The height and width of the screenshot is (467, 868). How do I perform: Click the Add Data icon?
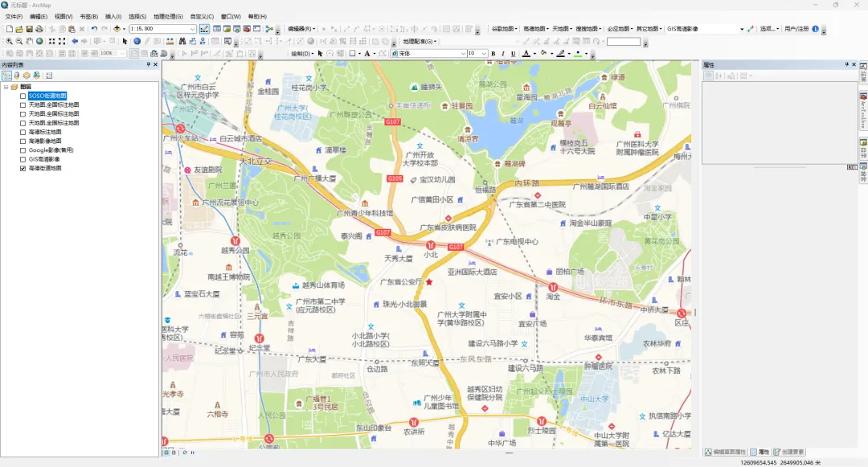pyautogui.click(x=117, y=29)
